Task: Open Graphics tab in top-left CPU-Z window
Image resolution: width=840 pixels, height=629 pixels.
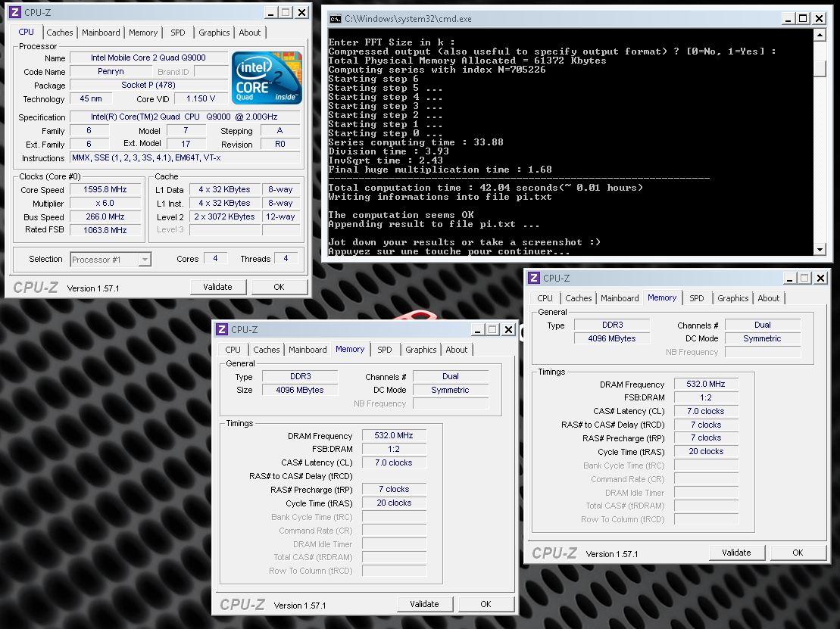Action: (x=214, y=33)
